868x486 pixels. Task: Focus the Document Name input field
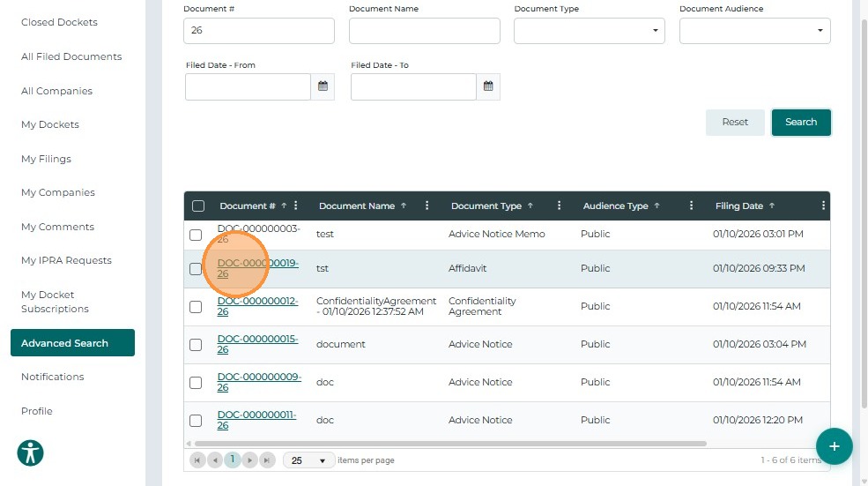tap(424, 31)
